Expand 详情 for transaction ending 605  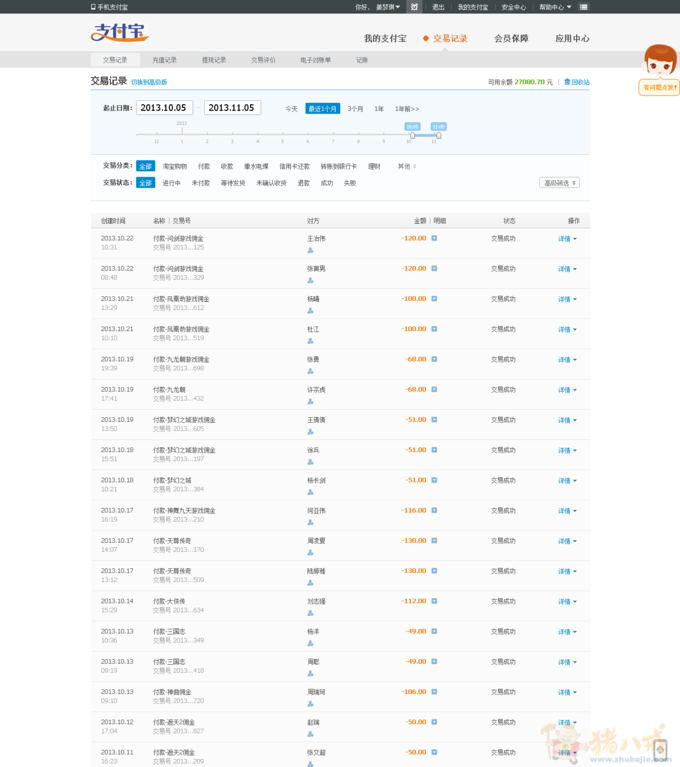(x=567, y=420)
